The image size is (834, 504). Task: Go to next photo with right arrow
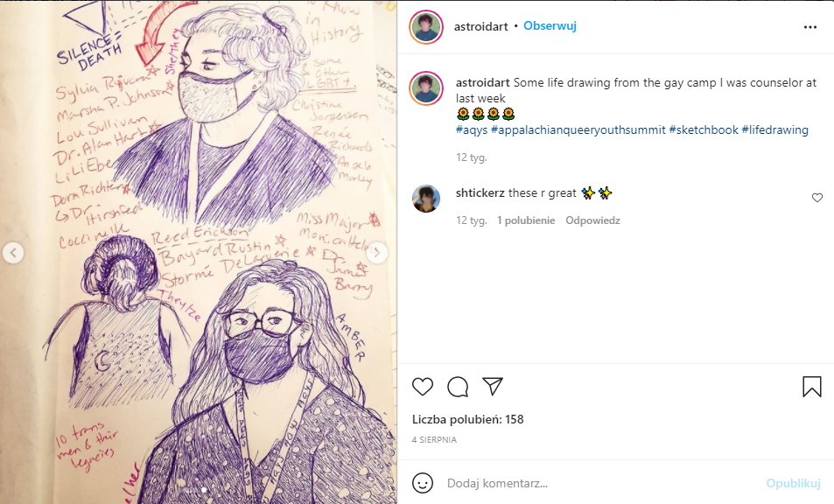coord(377,253)
